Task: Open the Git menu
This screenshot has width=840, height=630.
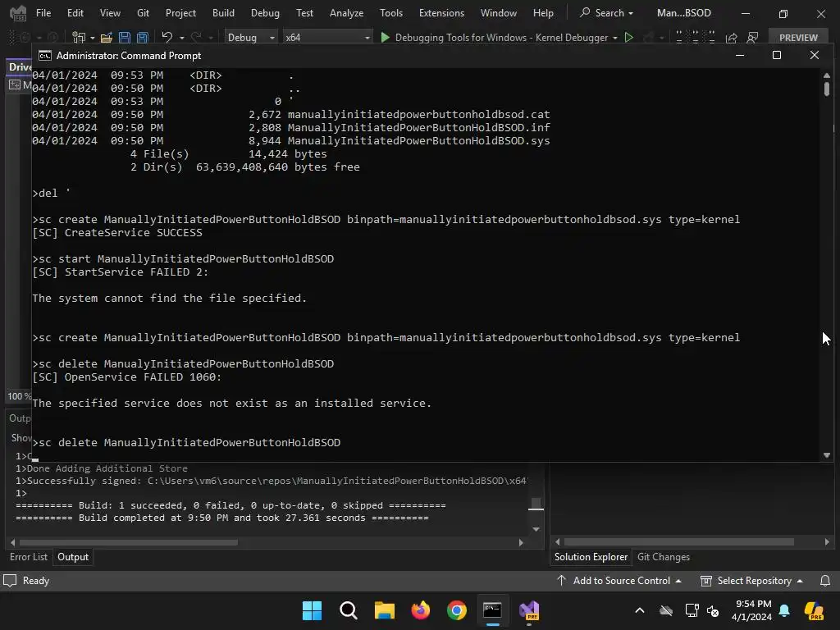Action: tap(143, 13)
